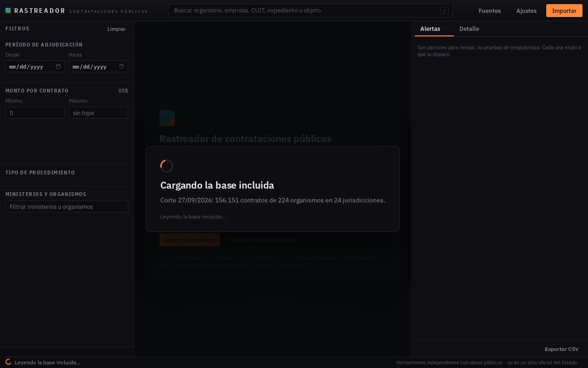Viewport: 588px width, 368px height.
Task: Click the 'FILTROS' panel title
Action: [17, 29]
